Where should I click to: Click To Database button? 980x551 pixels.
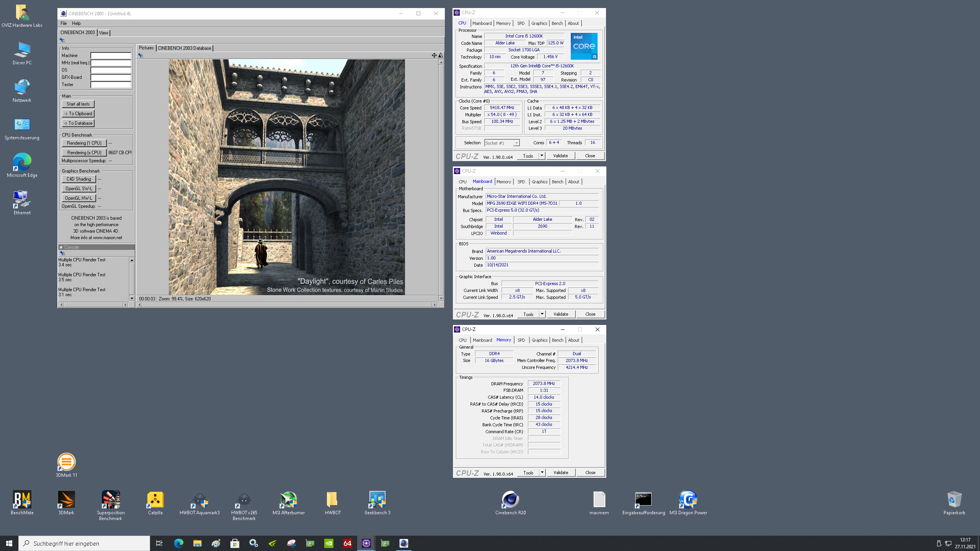(78, 123)
